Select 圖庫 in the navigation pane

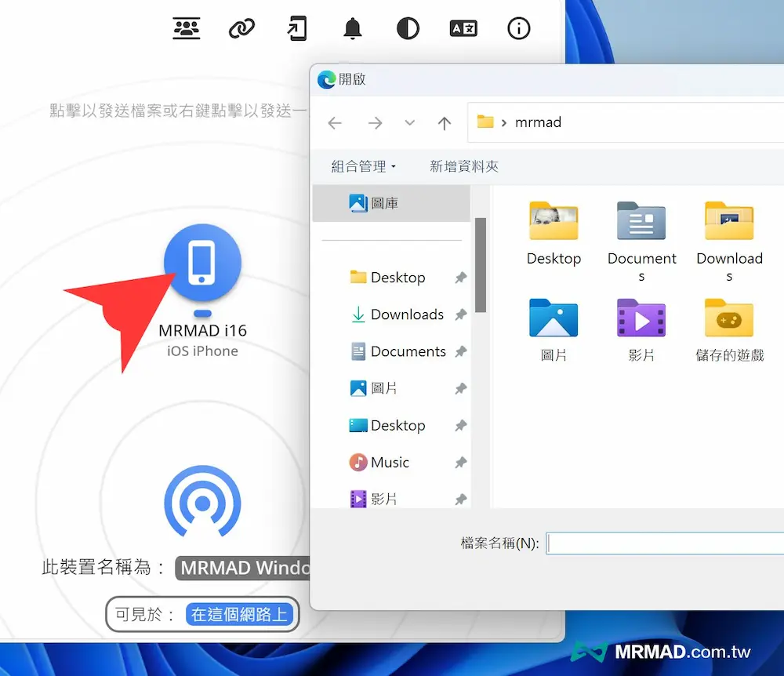(384, 203)
